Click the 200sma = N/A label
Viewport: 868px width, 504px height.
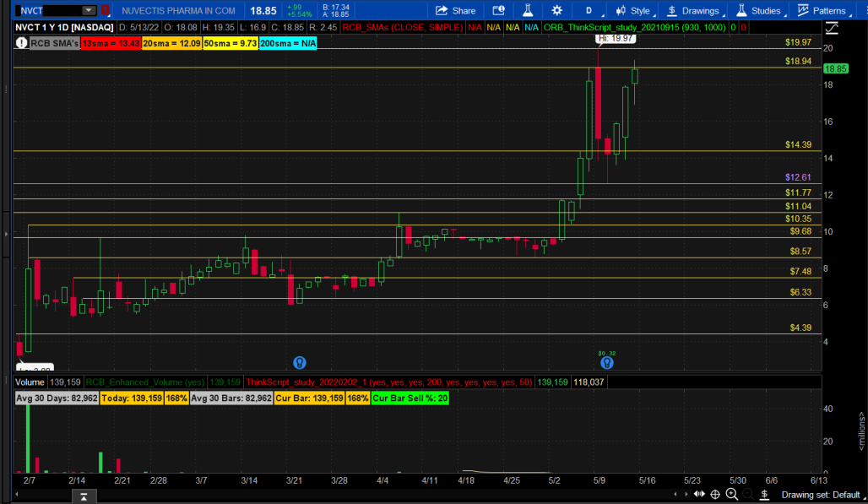pyautogui.click(x=288, y=43)
